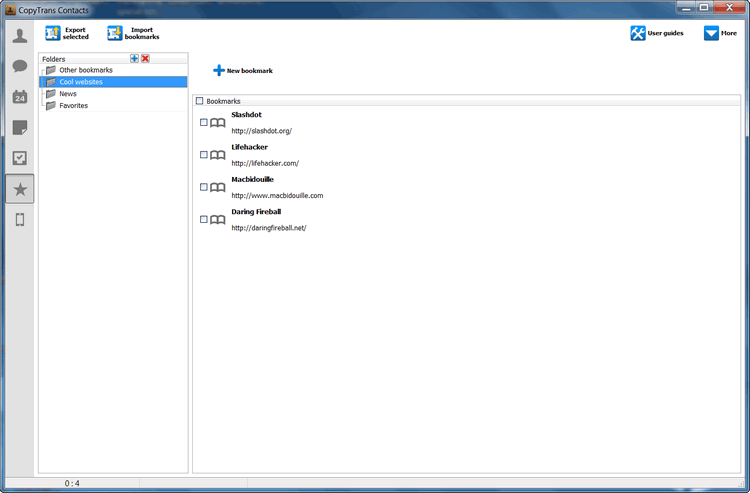This screenshot has width=750, height=493.
Task: Click the http://slashdot.org/ URL
Action: [262, 131]
